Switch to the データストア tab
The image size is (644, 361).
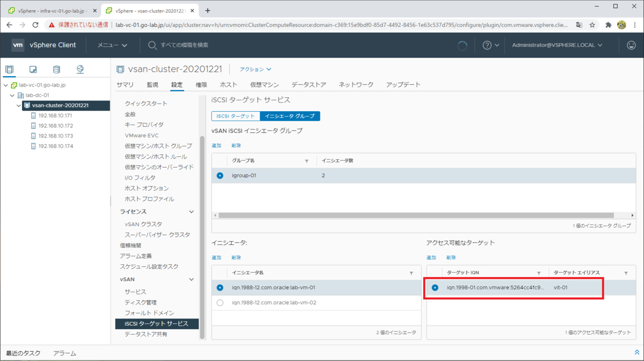309,85
